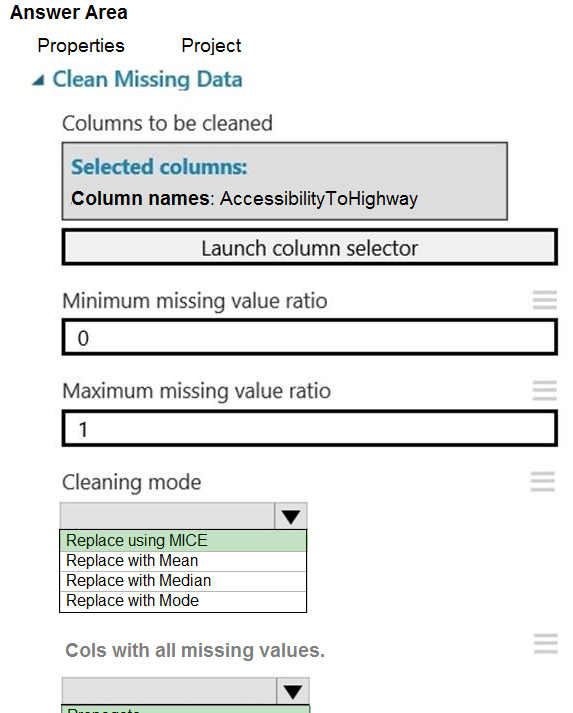This screenshot has height=713, width=573.
Task: Open menu icon beside Minimum missing value ratio
Action: click(545, 300)
